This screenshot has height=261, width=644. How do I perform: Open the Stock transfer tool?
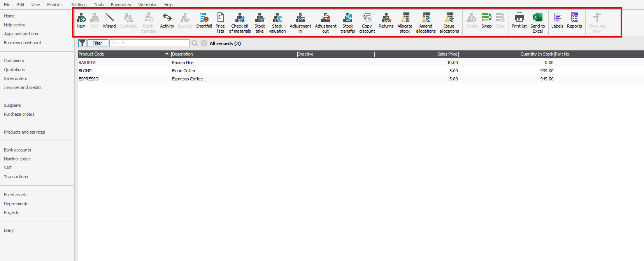coord(348,23)
